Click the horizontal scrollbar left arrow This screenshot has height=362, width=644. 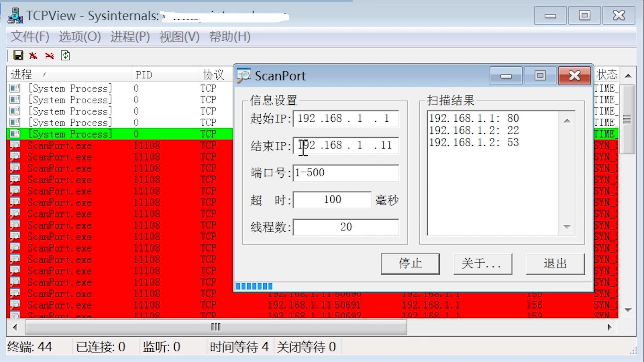(x=15, y=327)
